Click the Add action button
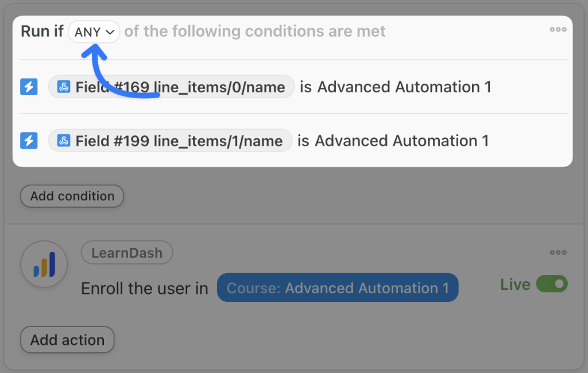The height and width of the screenshot is (373, 588). (x=67, y=340)
